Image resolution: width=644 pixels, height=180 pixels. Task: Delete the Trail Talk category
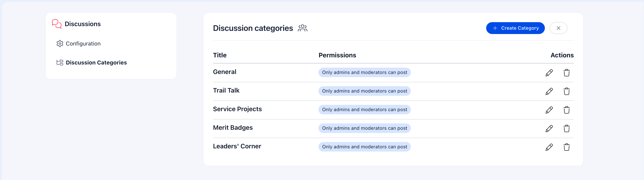pyautogui.click(x=567, y=91)
